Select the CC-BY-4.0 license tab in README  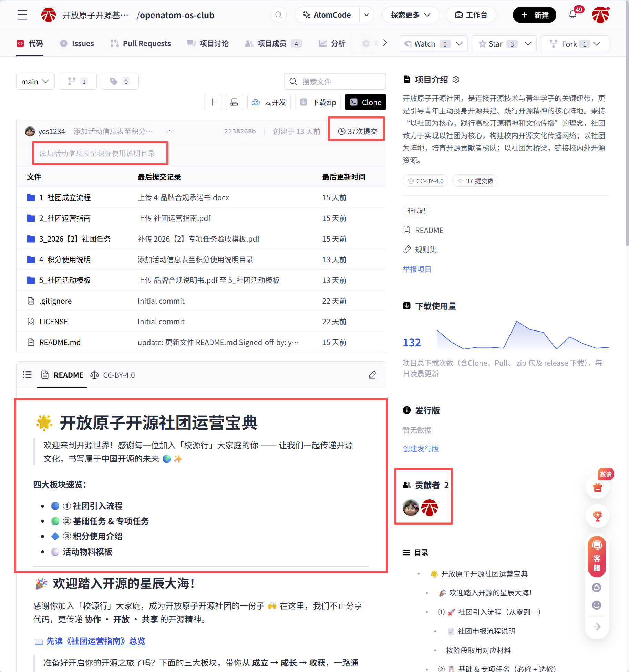(113, 375)
